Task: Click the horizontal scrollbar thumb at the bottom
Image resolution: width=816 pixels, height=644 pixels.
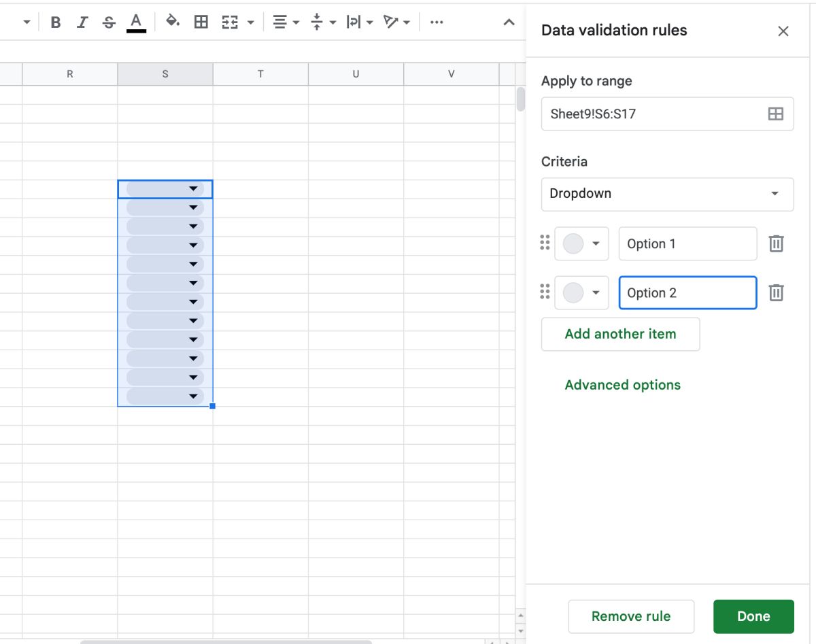Action: pos(226,641)
